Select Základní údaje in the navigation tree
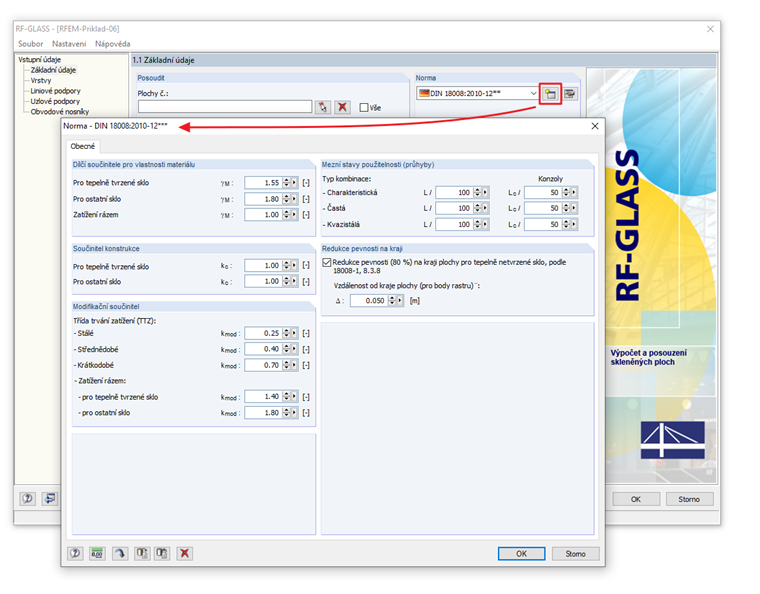 point(53,70)
